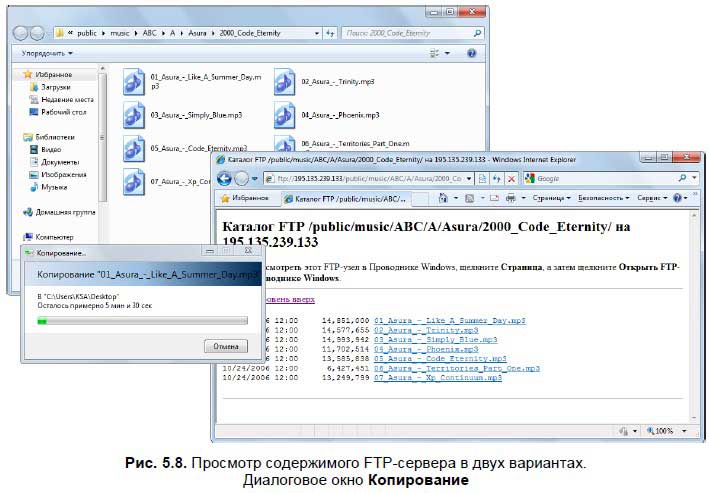Viewport: 709px width, 493px height.
Task: Click the Отмена button in copy dialog
Action: [x=226, y=346]
